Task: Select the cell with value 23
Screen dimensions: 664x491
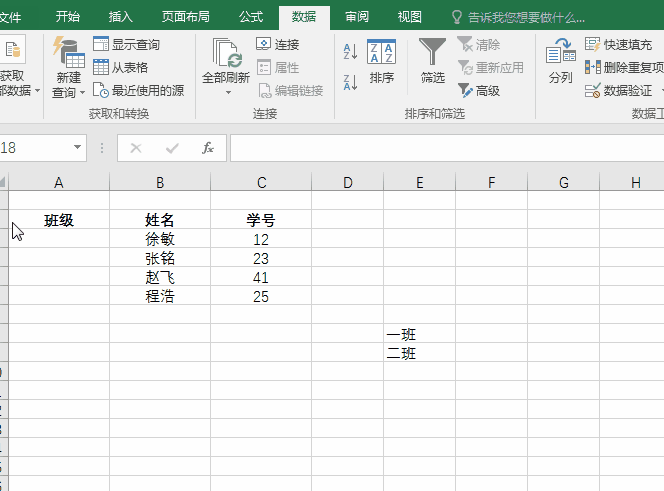Action: (x=261, y=258)
